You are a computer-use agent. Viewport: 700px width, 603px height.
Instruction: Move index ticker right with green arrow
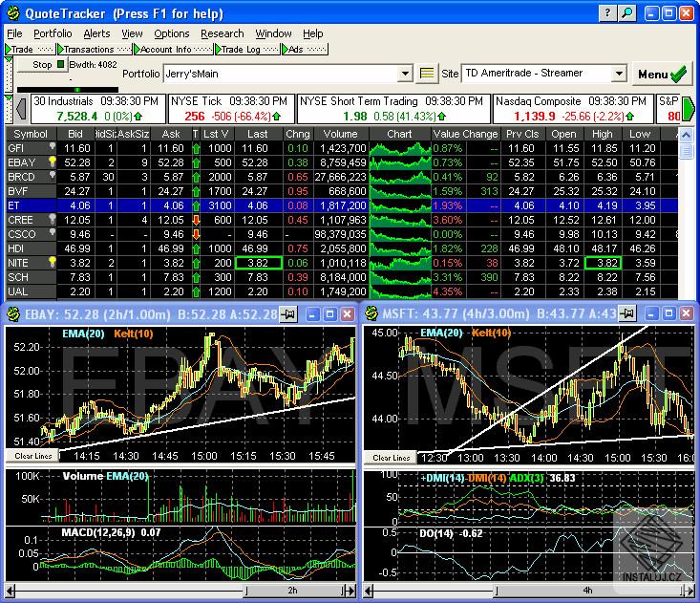pyautogui.click(x=689, y=109)
